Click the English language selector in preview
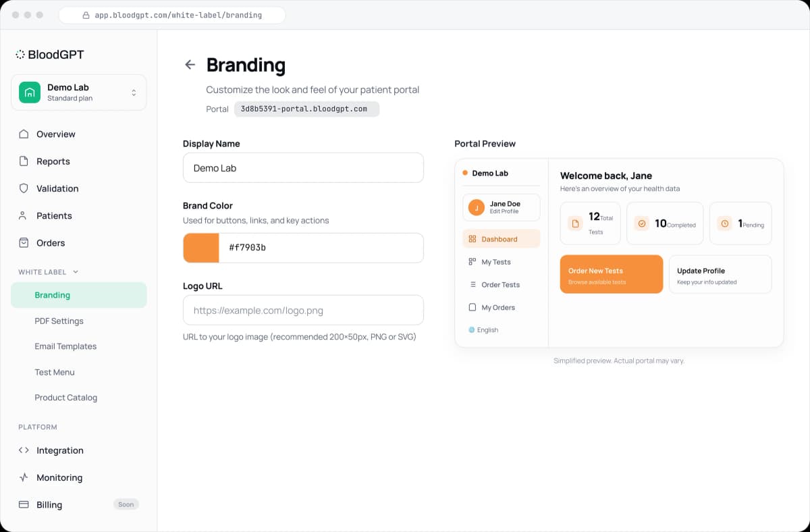 tap(483, 330)
